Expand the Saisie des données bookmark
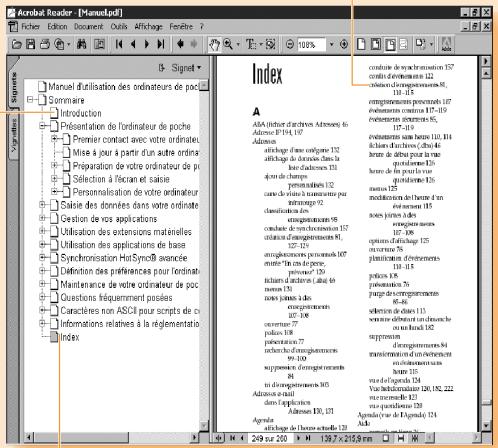 pyautogui.click(x=42, y=205)
